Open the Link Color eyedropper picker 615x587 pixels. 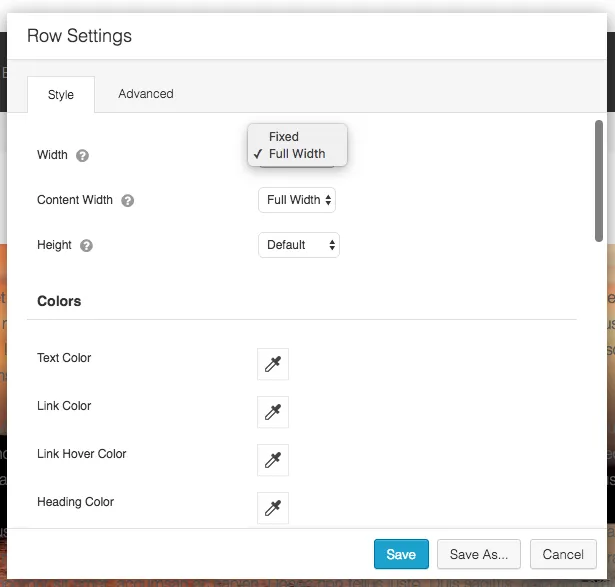pos(273,412)
